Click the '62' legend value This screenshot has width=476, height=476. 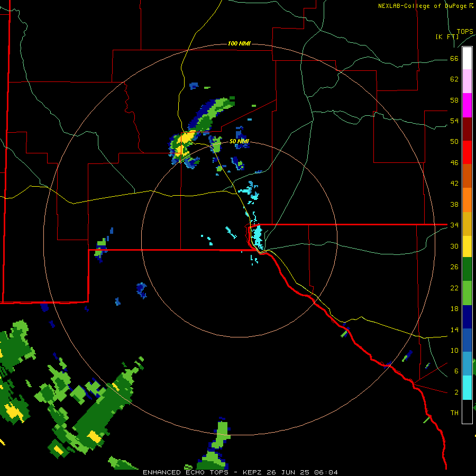click(454, 79)
